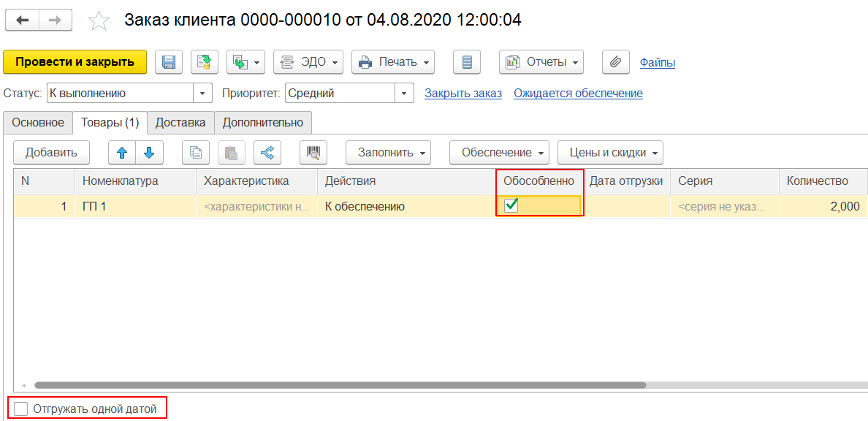
Task: Toggle the Обособленно checkbox for ГП 1
Action: [x=511, y=206]
